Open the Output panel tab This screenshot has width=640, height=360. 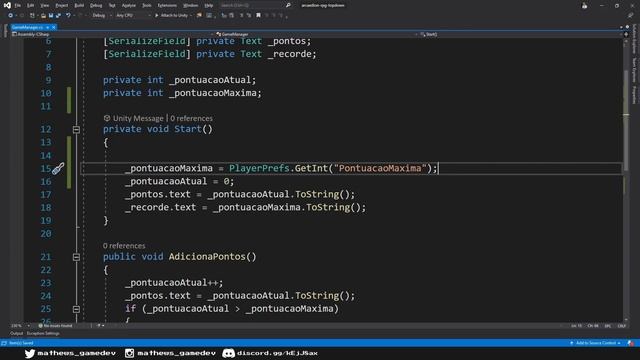click(16, 333)
